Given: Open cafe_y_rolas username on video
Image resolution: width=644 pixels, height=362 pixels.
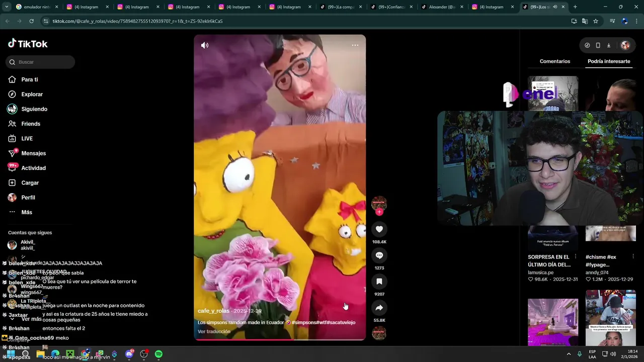Looking at the screenshot, I should tap(213, 311).
